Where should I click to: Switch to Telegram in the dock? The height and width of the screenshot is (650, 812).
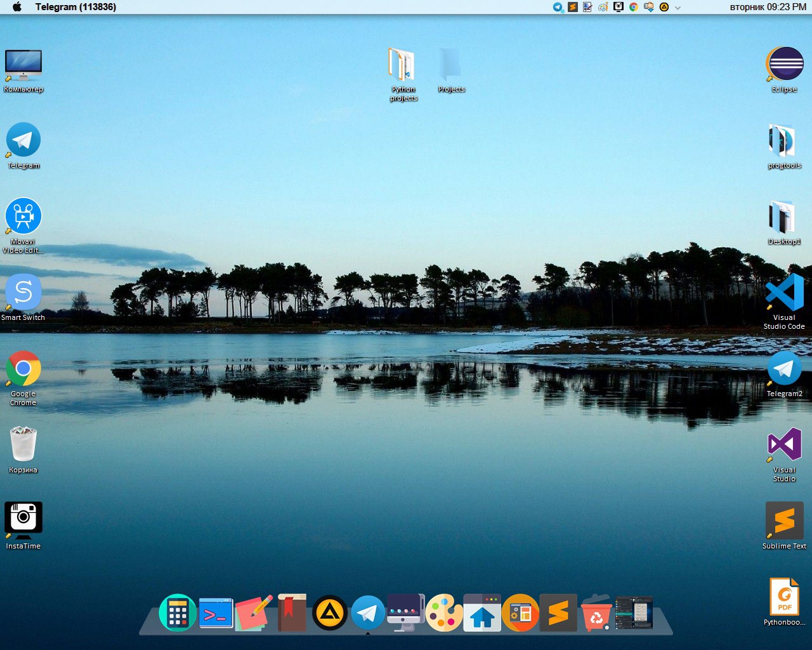coord(368,613)
